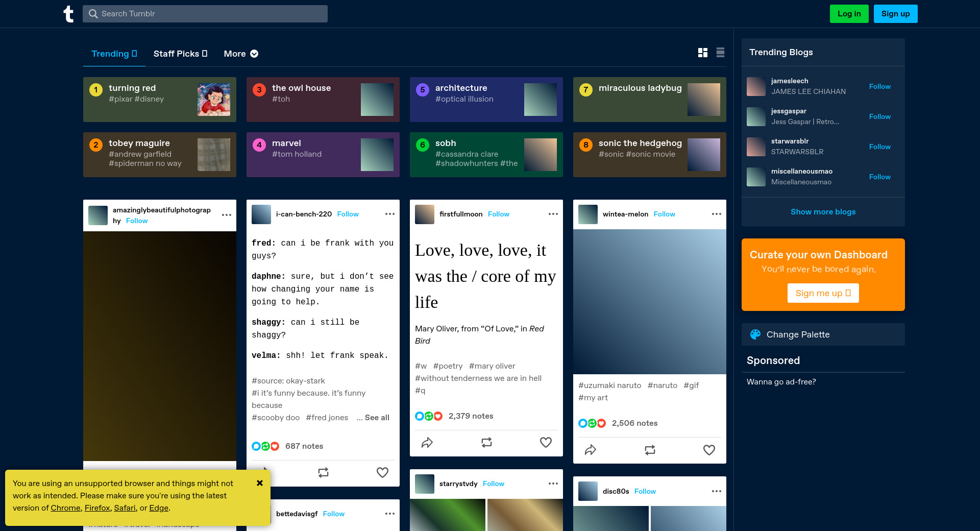Screen dimensions: 980x531
Task: Follow the jamesleech blog
Action: click(x=880, y=86)
